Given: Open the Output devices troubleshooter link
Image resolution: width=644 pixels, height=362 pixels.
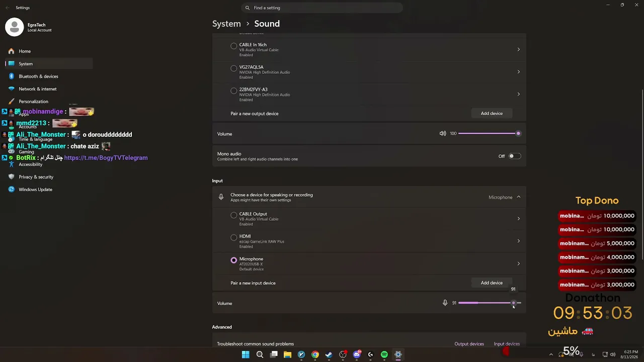Looking at the screenshot, I should (469, 344).
